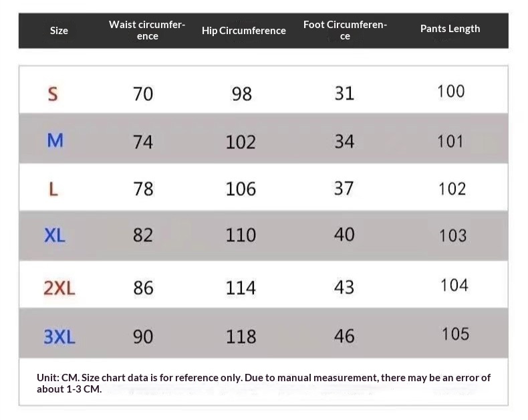Select foot circumference value 46 for 3XL
Screen dimensions: 528x420
click(344, 336)
